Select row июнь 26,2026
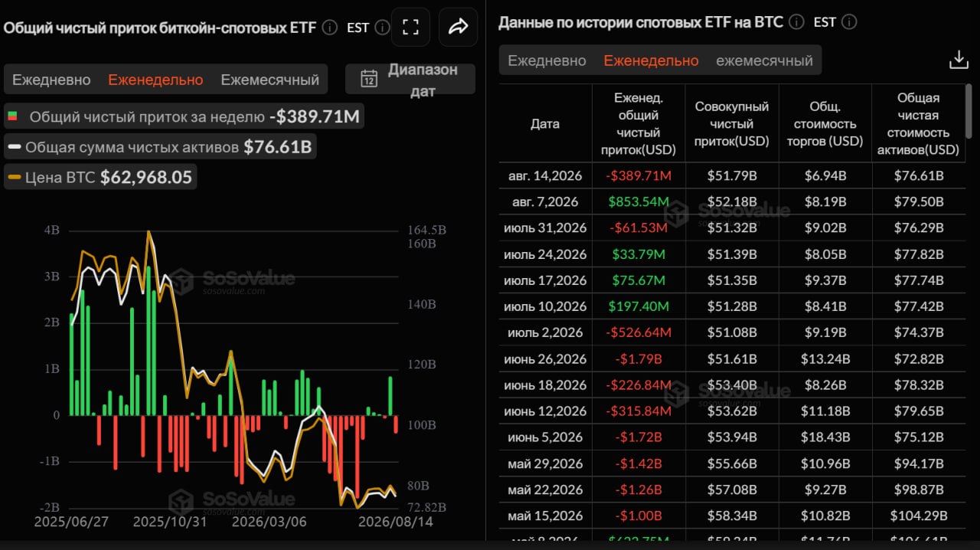 pyautogui.click(x=732, y=358)
